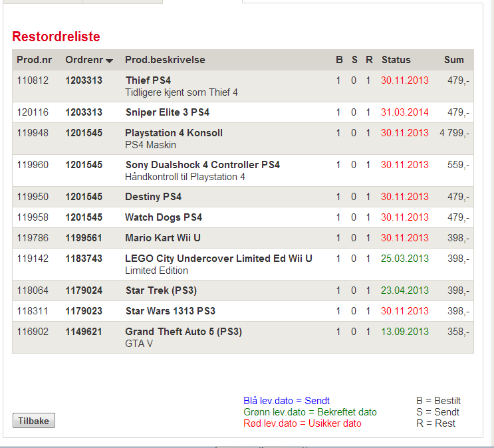This screenshot has height=448, width=494.
Task: Open Star Wars 1313 PS3 product
Action: pyautogui.click(x=170, y=311)
